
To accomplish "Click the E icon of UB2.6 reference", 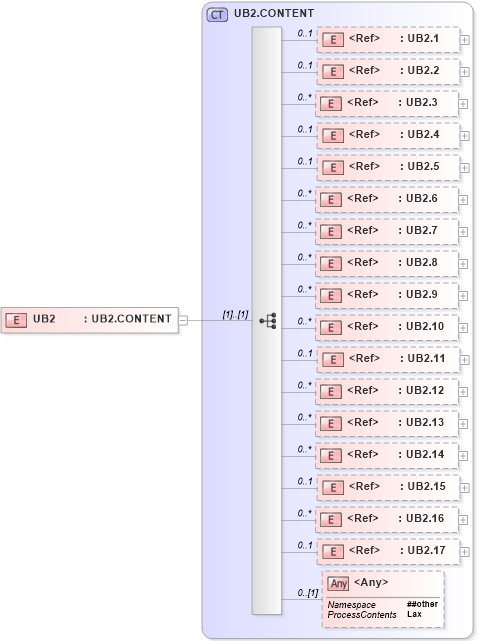I will (331, 199).
